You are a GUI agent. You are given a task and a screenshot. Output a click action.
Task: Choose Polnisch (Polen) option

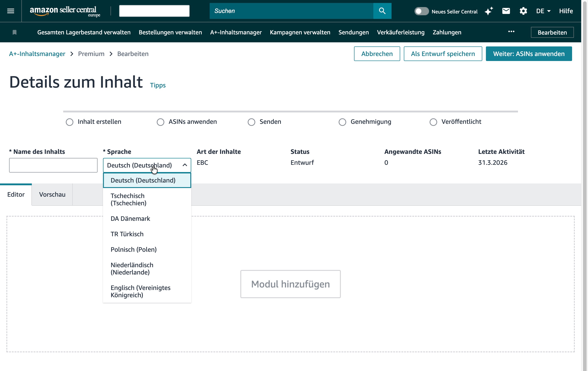[147, 249]
